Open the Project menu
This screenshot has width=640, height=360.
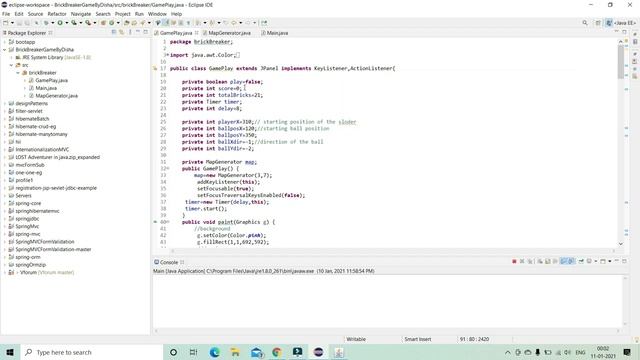[x=122, y=14]
